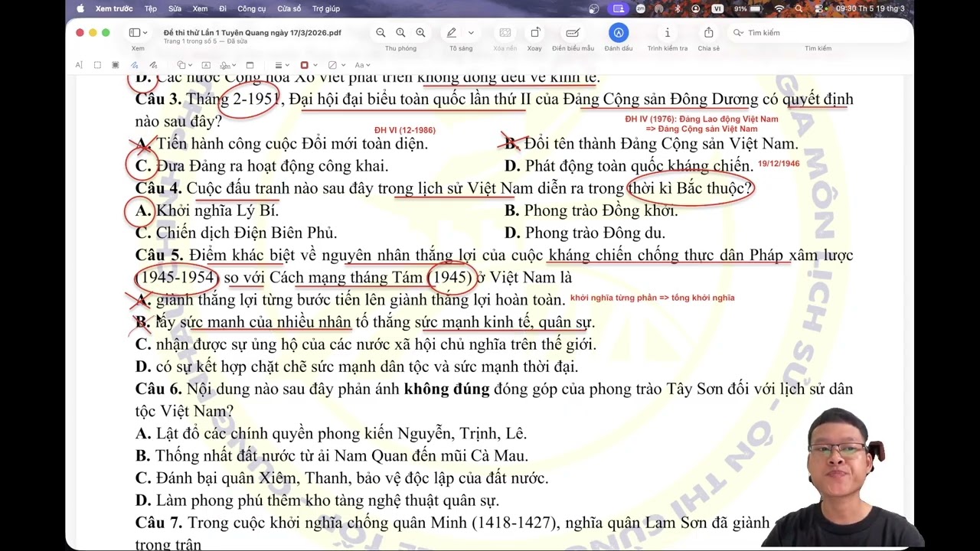Image resolution: width=980 pixels, height=551 pixels.
Task: Open Wi-Fi status menu
Action: coord(779,8)
